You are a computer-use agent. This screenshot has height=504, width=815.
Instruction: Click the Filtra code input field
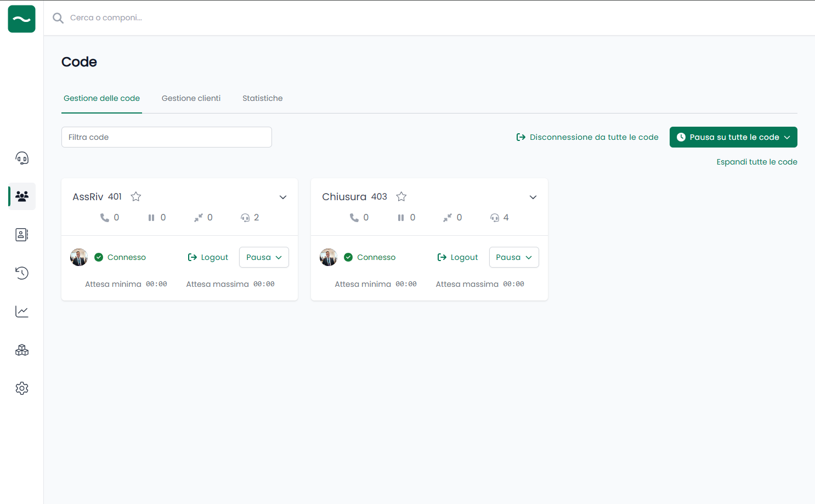(x=167, y=137)
